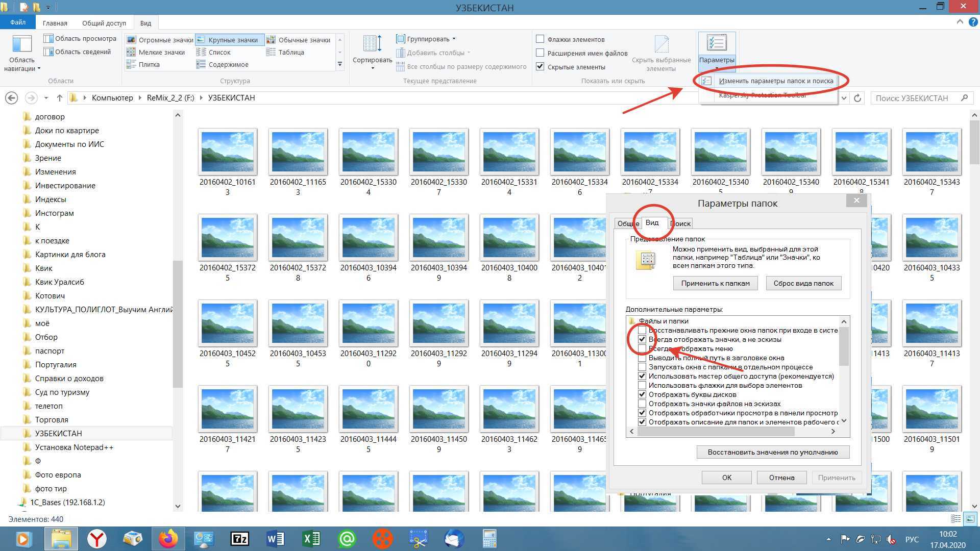Open the Файл menu tab
The width and height of the screenshot is (980, 551).
click(18, 22)
